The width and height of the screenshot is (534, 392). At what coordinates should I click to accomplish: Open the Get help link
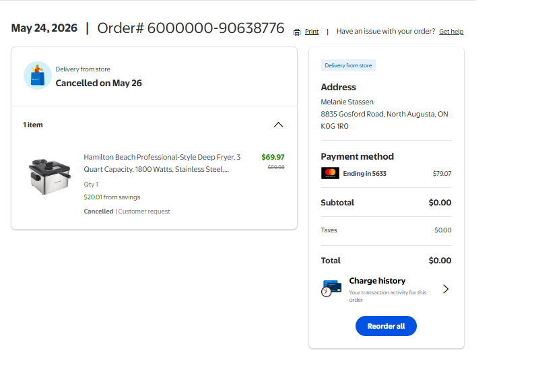coord(451,32)
